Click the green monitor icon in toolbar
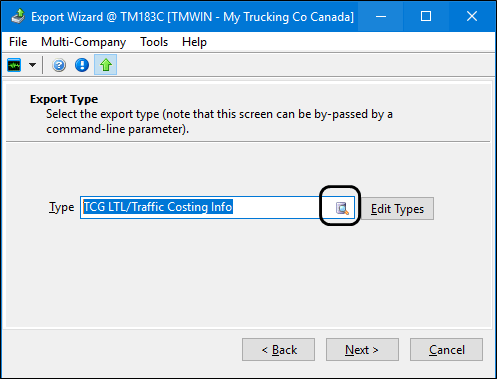497x379 pixels. coord(14,65)
